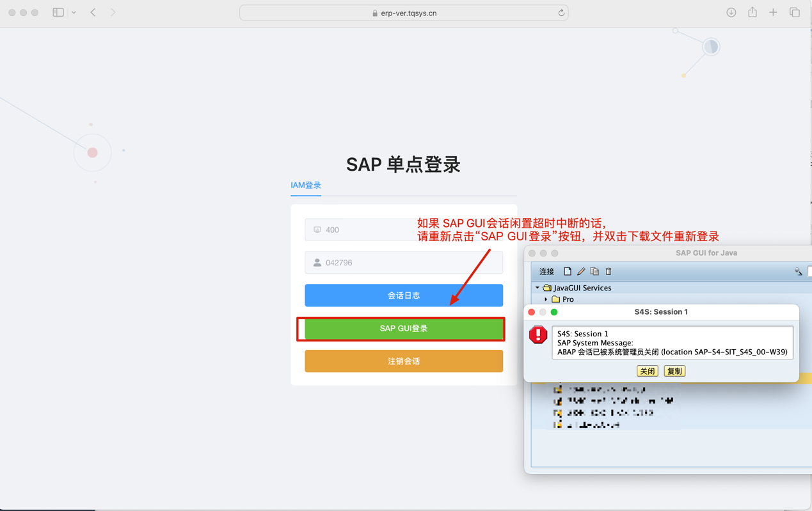Open the sidebar dropdown chevron
The image size is (812, 511).
click(74, 13)
